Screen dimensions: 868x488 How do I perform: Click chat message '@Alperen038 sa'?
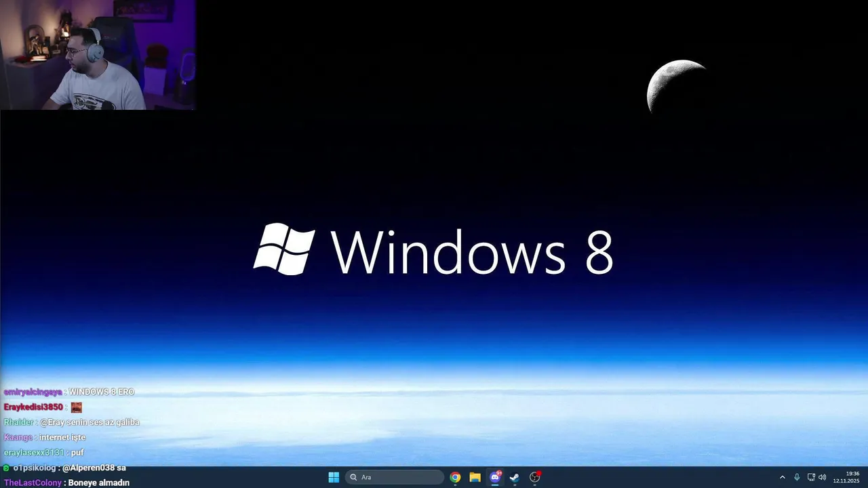[x=94, y=468]
